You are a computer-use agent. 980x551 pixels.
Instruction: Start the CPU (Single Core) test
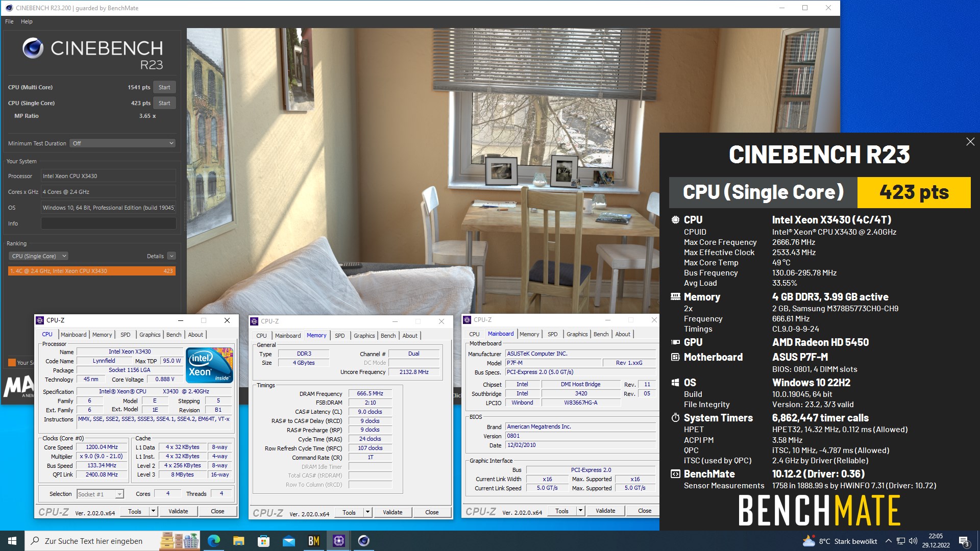[164, 103]
